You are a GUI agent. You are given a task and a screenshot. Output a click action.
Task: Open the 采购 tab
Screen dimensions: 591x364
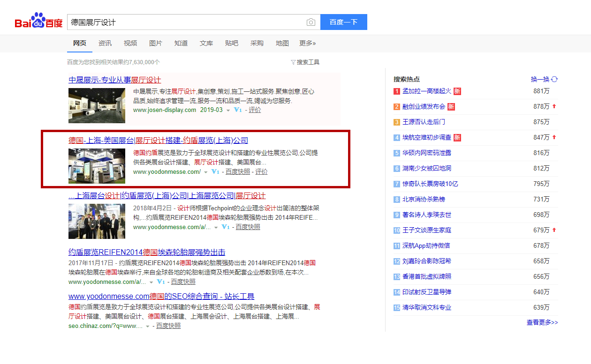pyautogui.click(x=257, y=43)
